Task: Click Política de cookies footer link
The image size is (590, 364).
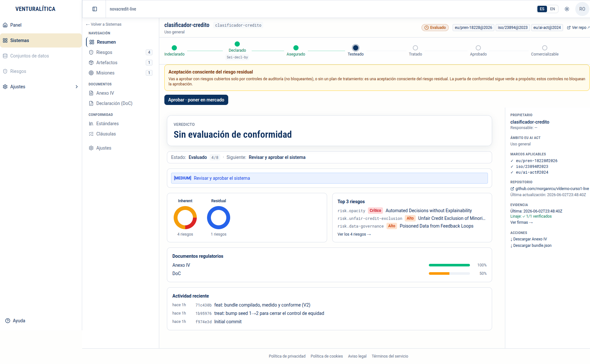Action: point(326,356)
